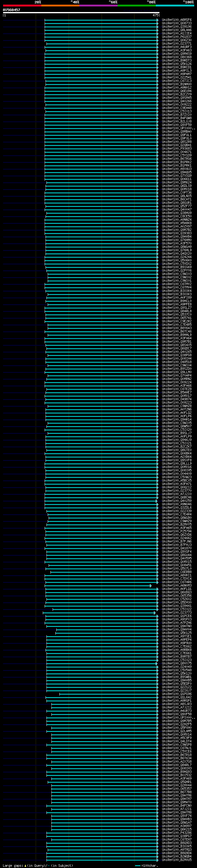This screenshot has width=197, height=868.
Task: Open the UniRef100_Q9XF59 entry
Action: [176, 125]
